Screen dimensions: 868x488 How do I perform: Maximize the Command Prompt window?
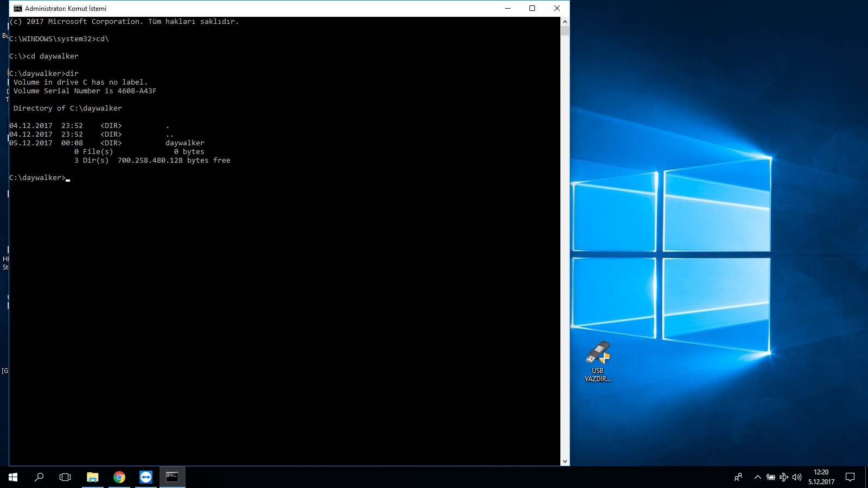click(532, 8)
